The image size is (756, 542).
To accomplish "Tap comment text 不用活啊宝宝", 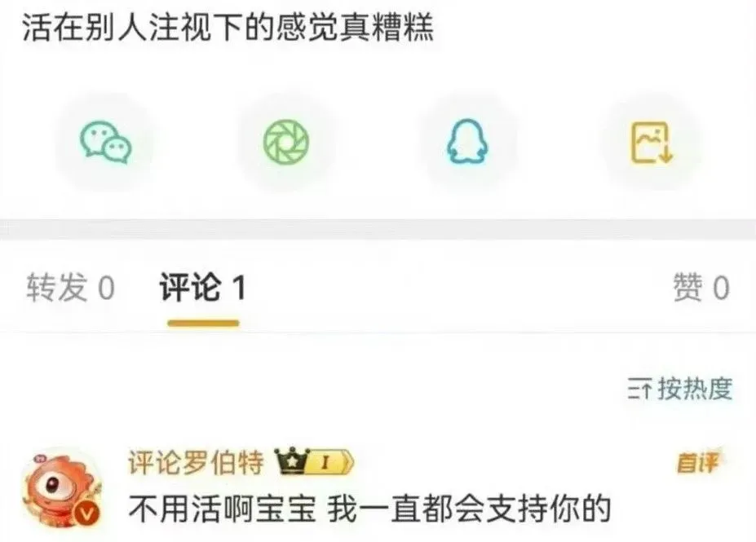I will [x=223, y=509].
